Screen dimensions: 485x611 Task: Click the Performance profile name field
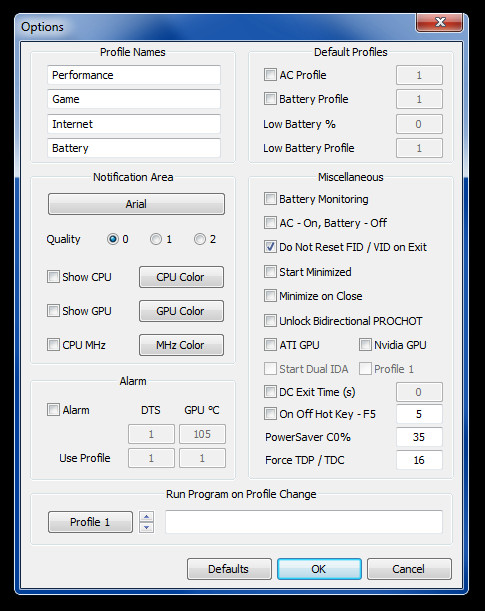pyautogui.click(x=134, y=75)
